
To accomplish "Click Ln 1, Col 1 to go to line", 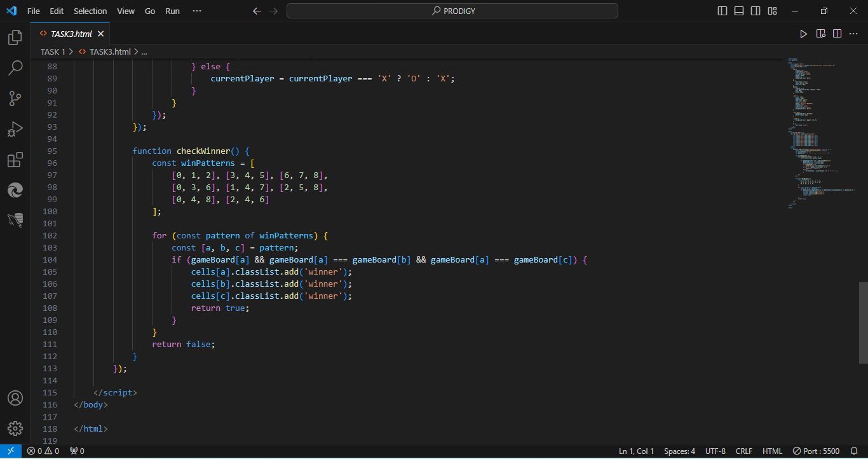I will (x=637, y=451).
